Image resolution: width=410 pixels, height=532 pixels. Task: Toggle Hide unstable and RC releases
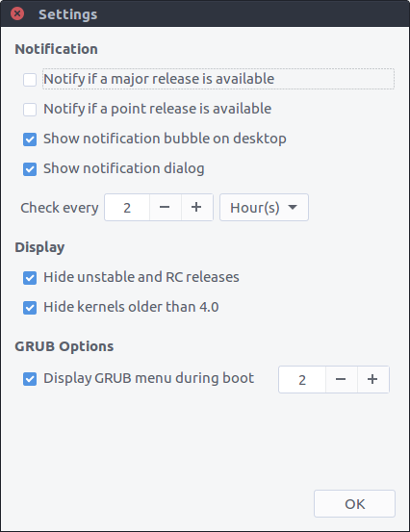coord(30,278)
